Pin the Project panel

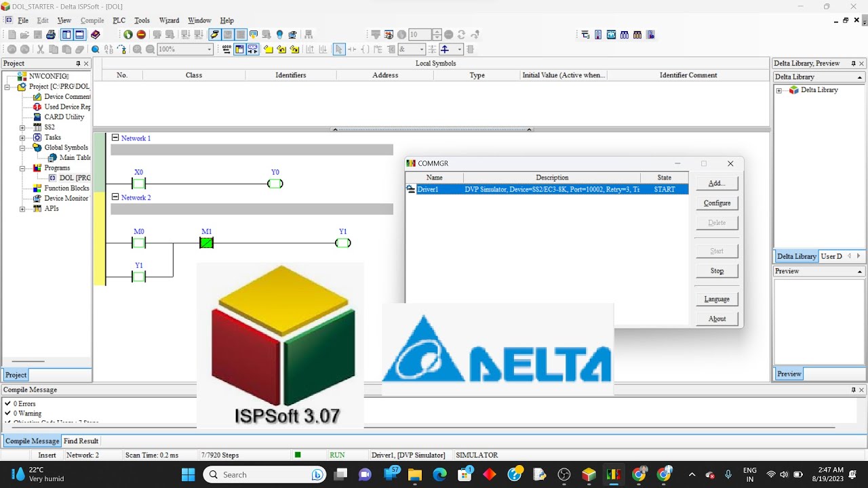click(78, 63)
